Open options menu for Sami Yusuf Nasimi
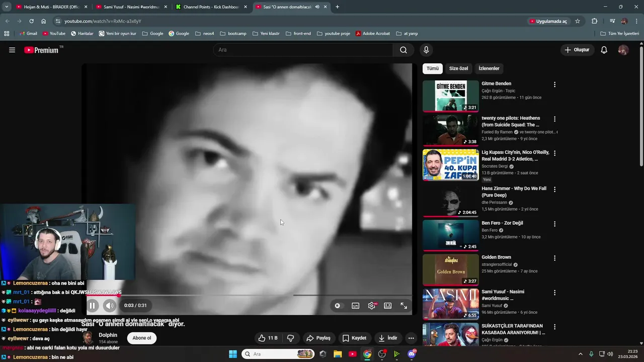 [554, 293]
